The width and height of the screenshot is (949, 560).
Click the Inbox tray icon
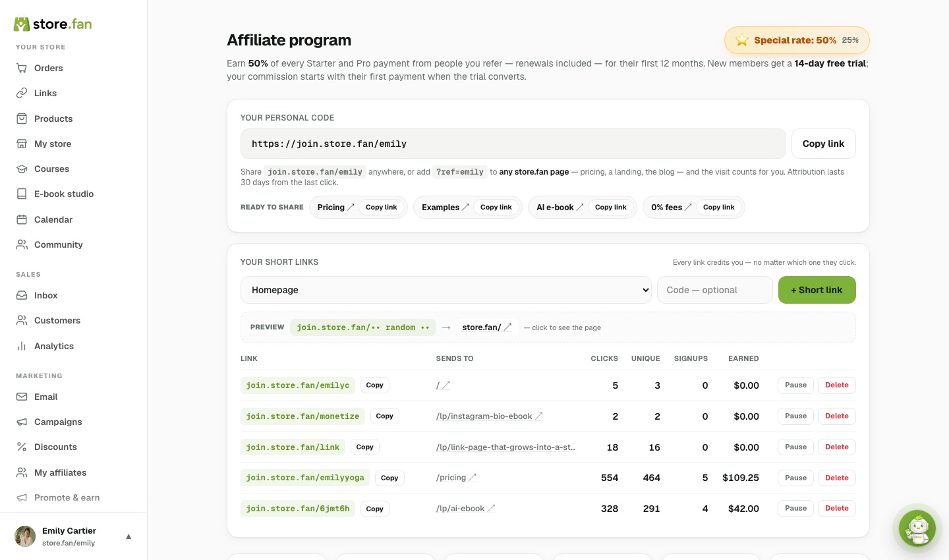[22, 295]
